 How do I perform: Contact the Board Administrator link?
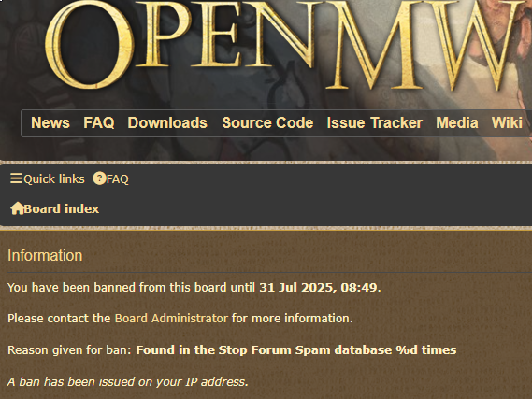[171, 319]
